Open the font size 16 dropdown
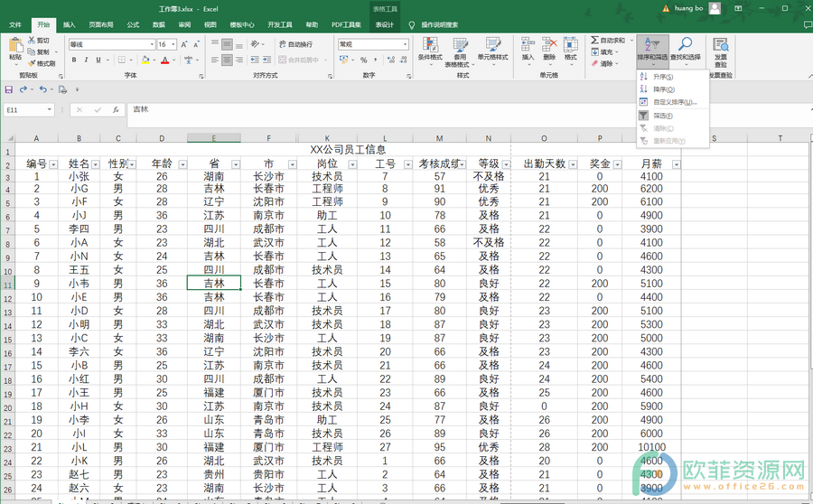 coord(173,44)
